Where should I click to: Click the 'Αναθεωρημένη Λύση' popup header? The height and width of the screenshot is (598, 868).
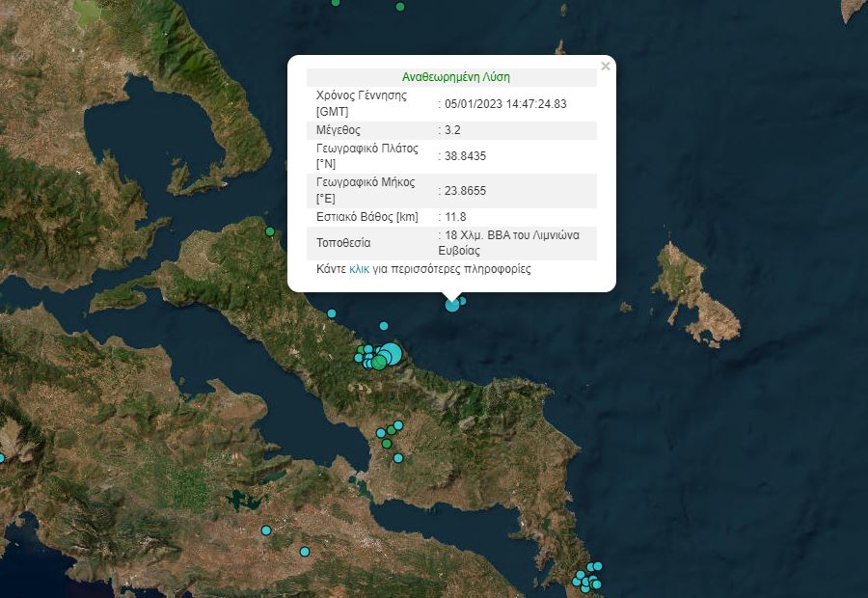pyautogui.click(x=455, y=77)
